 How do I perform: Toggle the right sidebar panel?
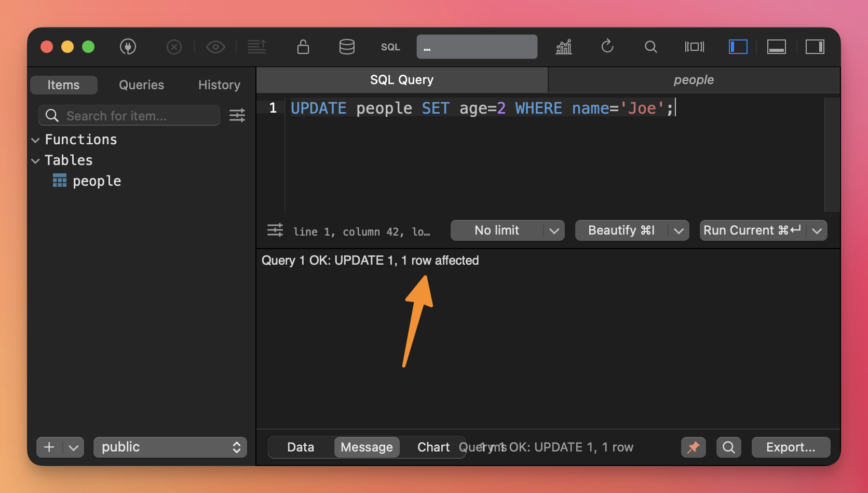coord(815,47)
